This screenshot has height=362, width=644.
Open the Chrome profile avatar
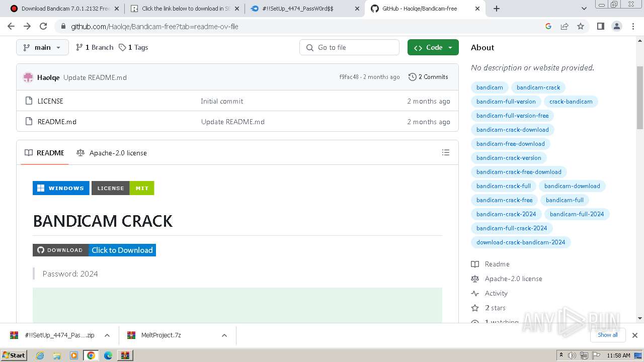[x=616, y=26]
